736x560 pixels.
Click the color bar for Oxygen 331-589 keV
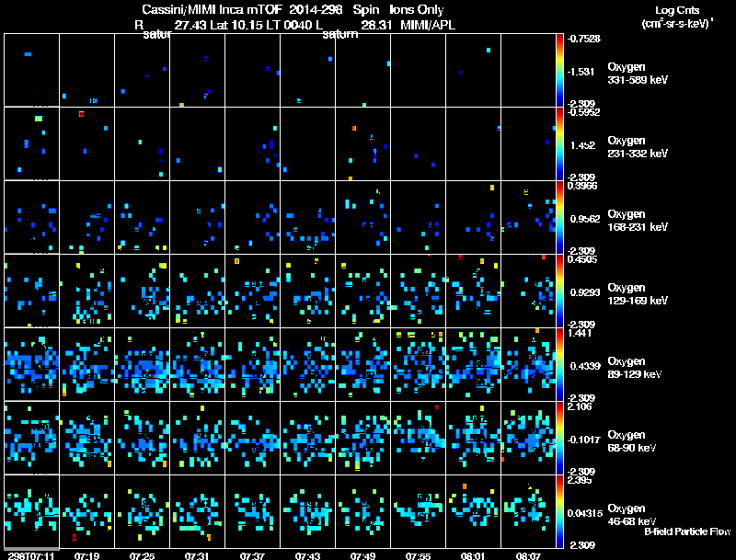coord(560,70)
